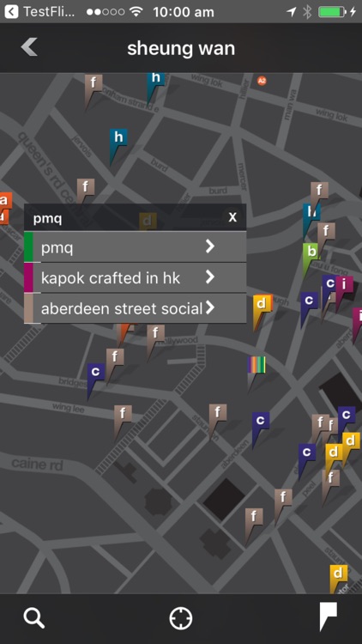This screenshot has height=644, width=362.
Task: Tap f pin on queen's rd central
Action: coord(86,187)
